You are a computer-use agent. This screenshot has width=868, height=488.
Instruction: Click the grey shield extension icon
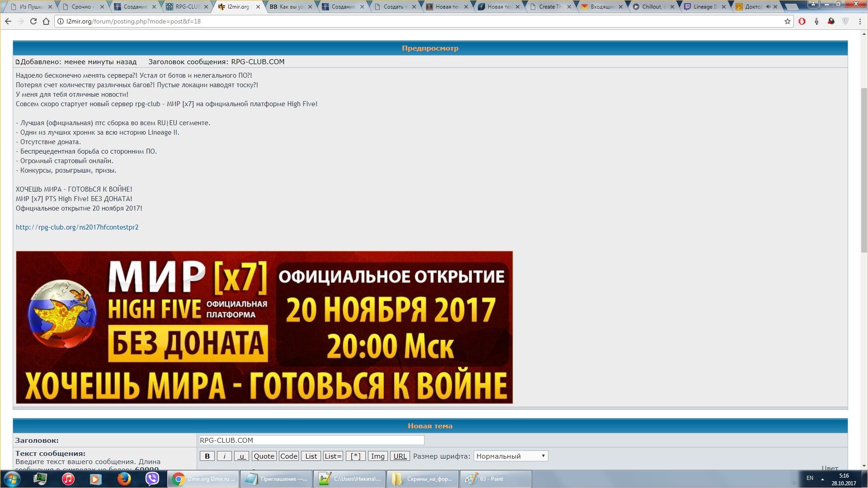coord(845,21)
